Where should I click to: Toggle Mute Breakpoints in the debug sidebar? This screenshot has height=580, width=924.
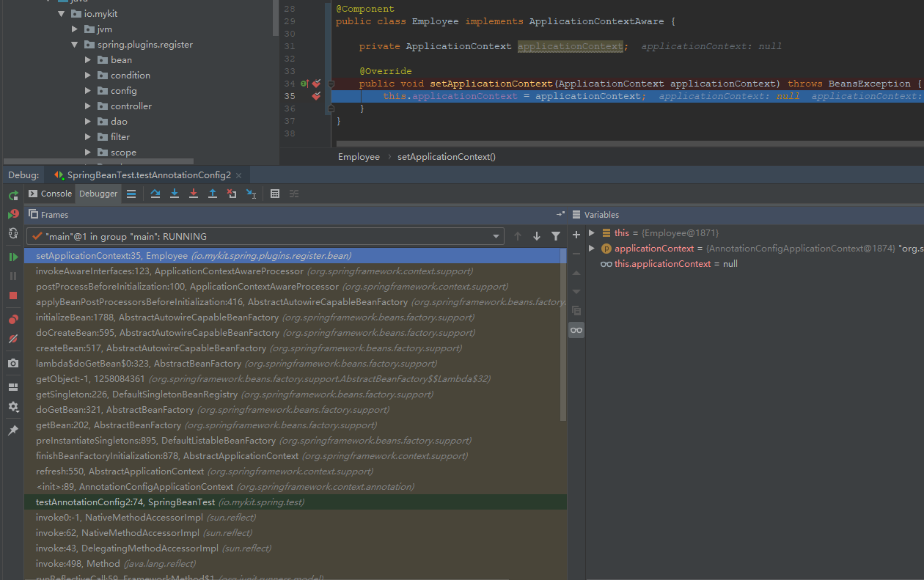pyautogui.click(x=13, y=339)
